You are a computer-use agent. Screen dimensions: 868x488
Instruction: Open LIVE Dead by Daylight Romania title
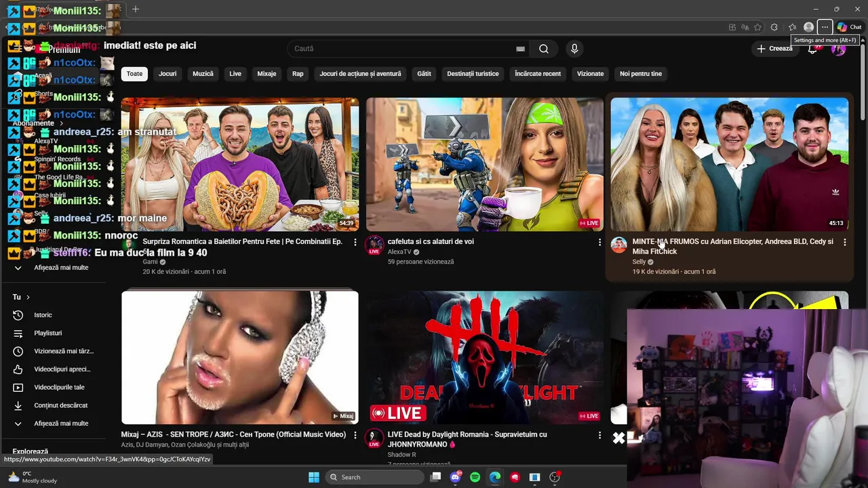click(x=467, y=440)
